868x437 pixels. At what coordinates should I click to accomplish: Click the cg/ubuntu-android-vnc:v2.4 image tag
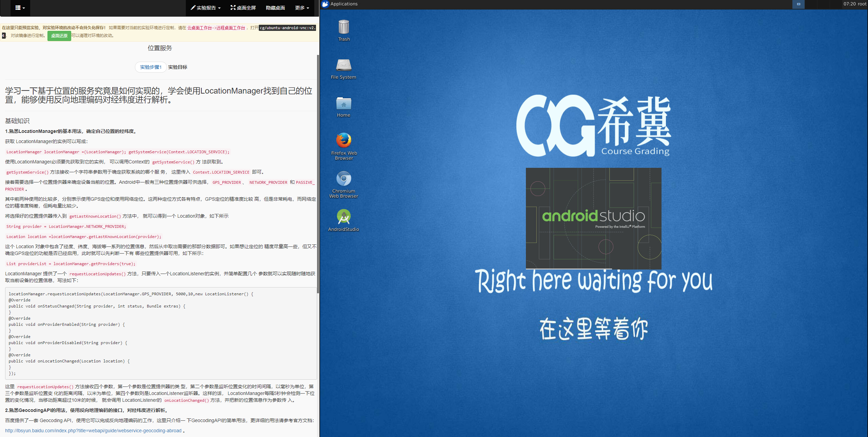point(288,28)
